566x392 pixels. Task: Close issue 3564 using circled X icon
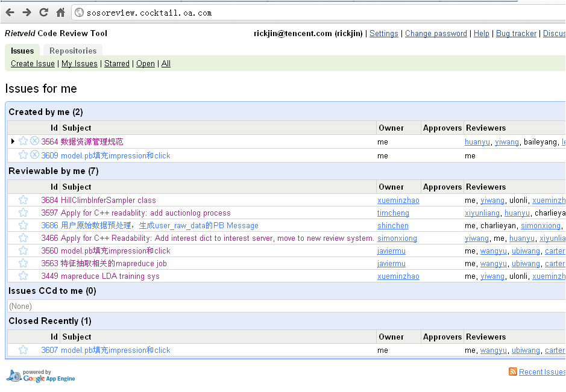coord(34,141)
